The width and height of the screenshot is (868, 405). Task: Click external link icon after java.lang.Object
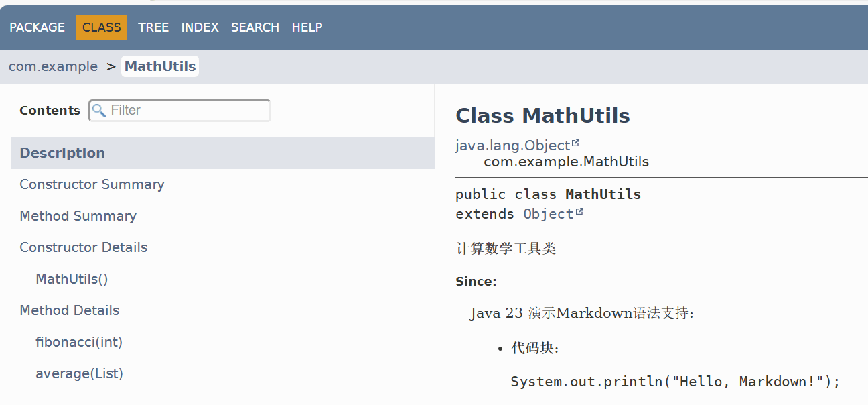(x=575, y=143)
